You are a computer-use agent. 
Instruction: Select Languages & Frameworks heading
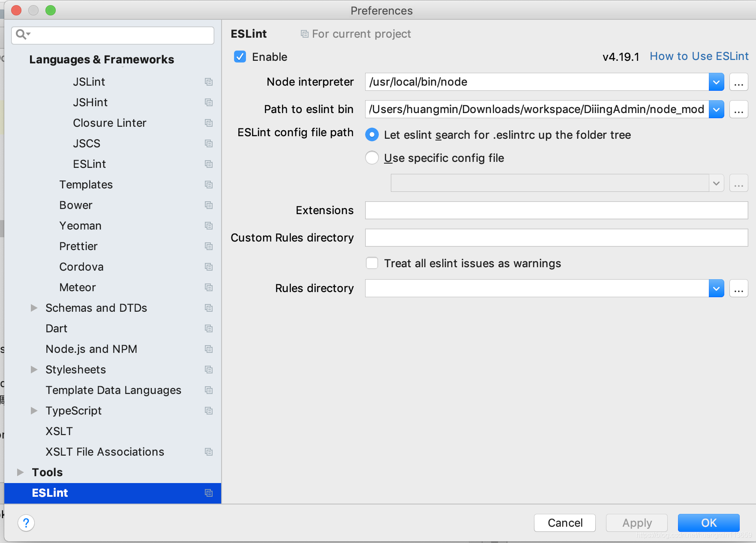[102, 60]
